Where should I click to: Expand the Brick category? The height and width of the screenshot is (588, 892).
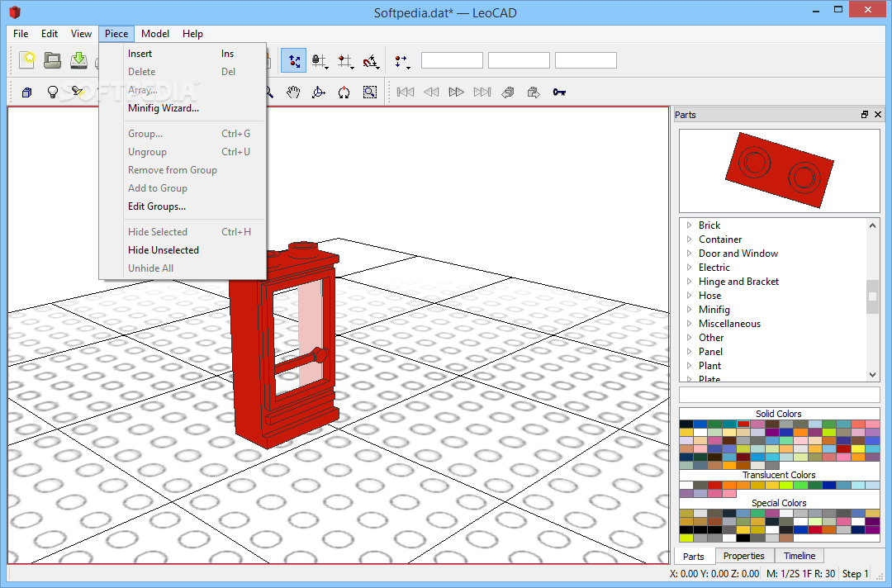point(690,225)
